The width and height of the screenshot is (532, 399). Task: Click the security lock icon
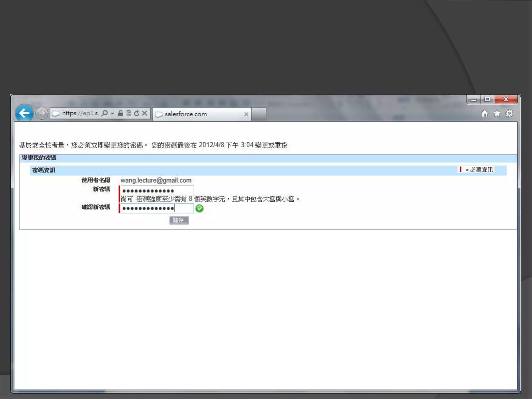point(120,113)
